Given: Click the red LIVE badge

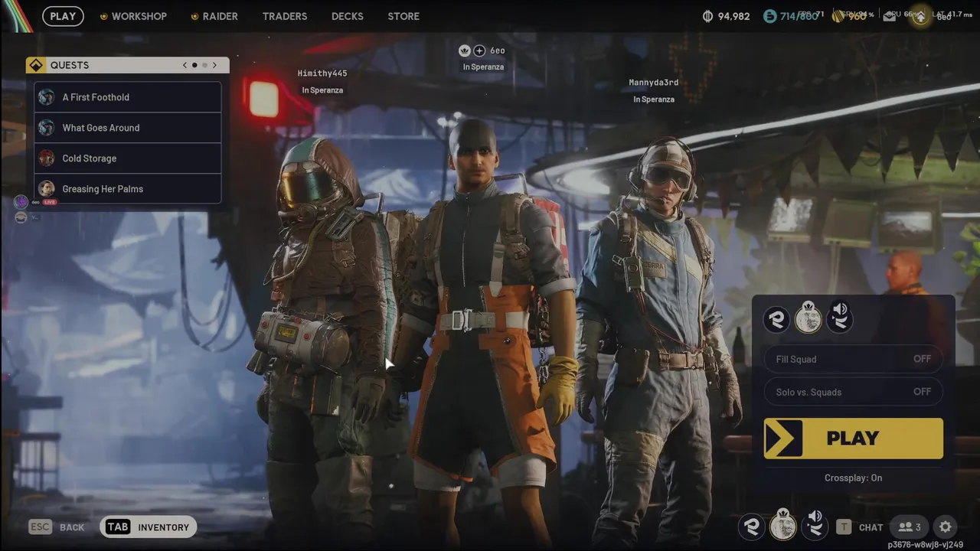Looking at the screenshot, I should point(50,202).
